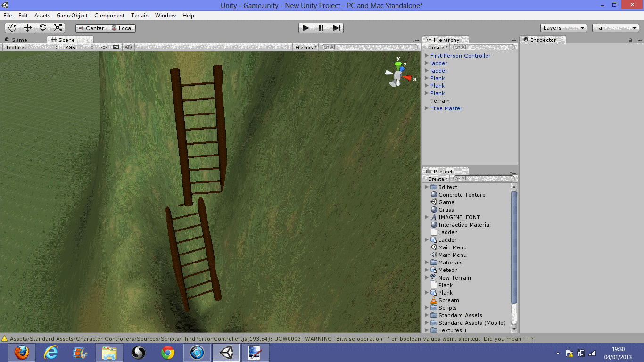Image resolution: width=644 pixels, height=362 pixels.
Task: Click the red X axis cone of scene gizmo
Action: pos(407,78)
